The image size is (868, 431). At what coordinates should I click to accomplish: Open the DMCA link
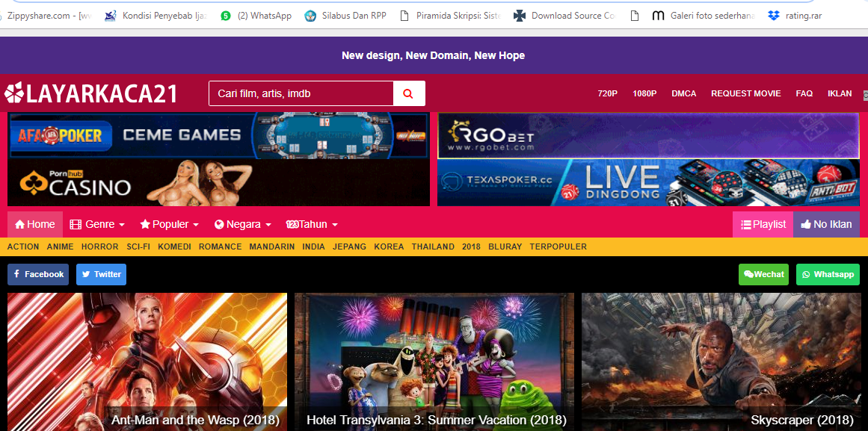[x=683, y=93]
